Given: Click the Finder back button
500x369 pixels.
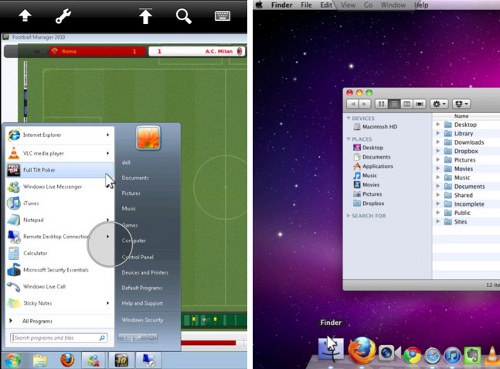Looking at the screenshot, I should click(x=352, y=104).
